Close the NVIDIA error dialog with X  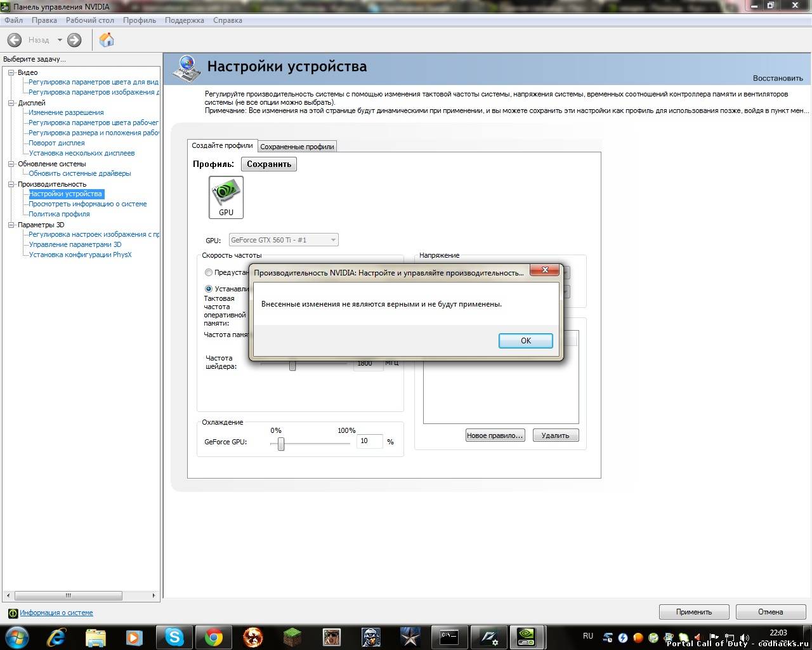[544, 270]
